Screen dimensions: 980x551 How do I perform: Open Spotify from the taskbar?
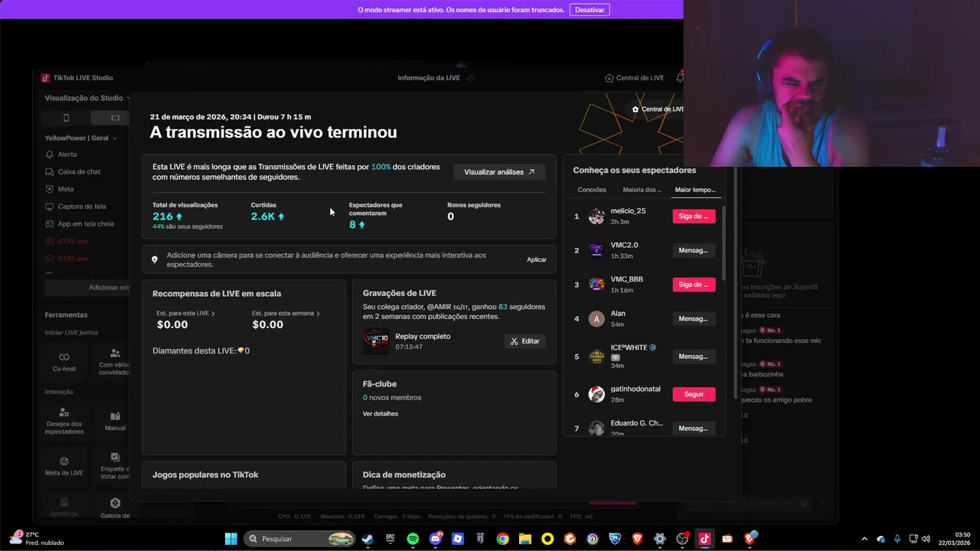413,539
